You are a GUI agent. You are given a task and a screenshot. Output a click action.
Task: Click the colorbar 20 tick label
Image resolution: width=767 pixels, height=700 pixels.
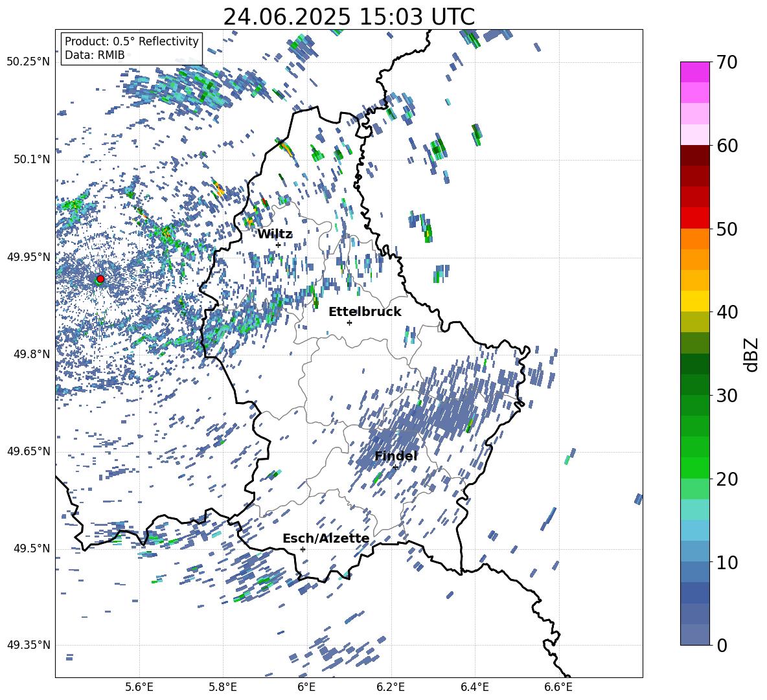click(x=727, y=479)
